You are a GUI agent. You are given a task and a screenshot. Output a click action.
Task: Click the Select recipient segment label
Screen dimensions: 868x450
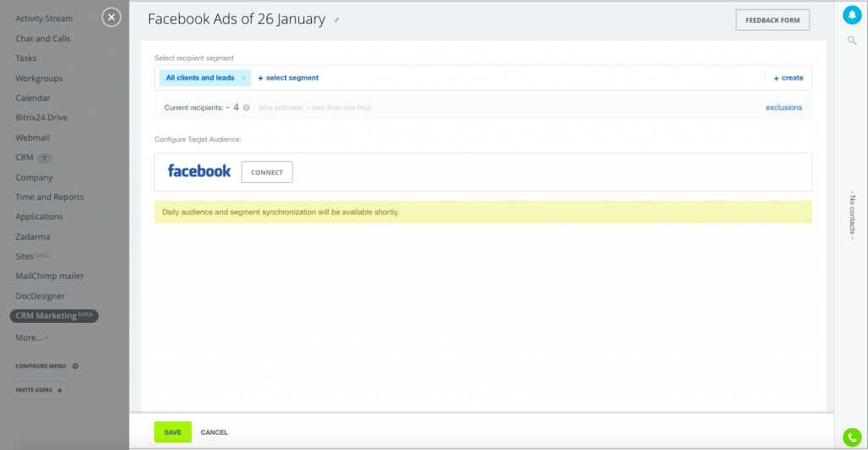coord(194,58)
